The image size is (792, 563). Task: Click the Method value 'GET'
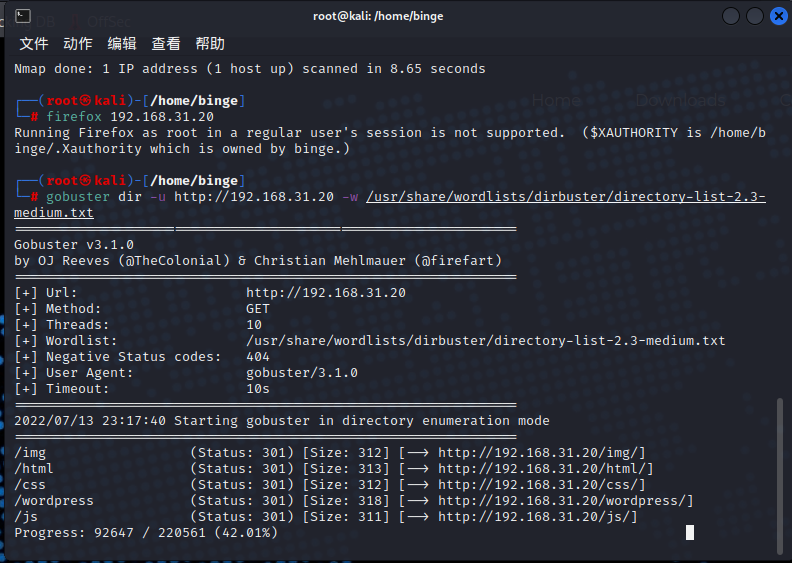tap(258, 309)
